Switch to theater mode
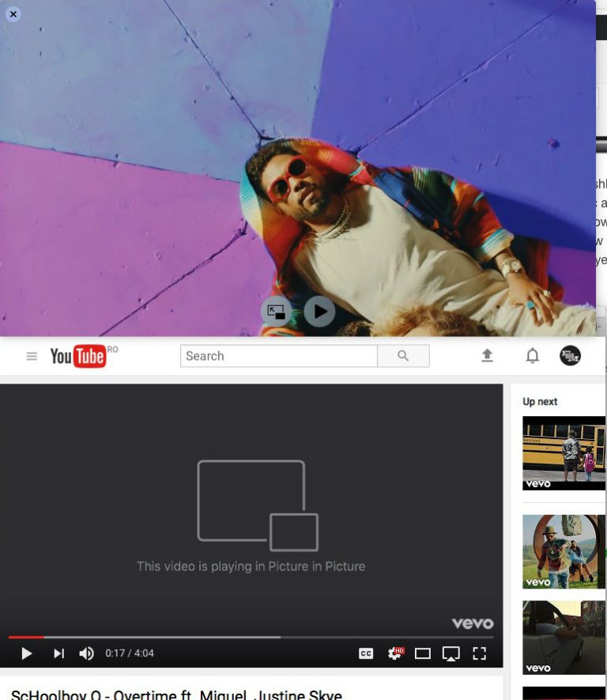607x700 pixels. coord(423,653)
